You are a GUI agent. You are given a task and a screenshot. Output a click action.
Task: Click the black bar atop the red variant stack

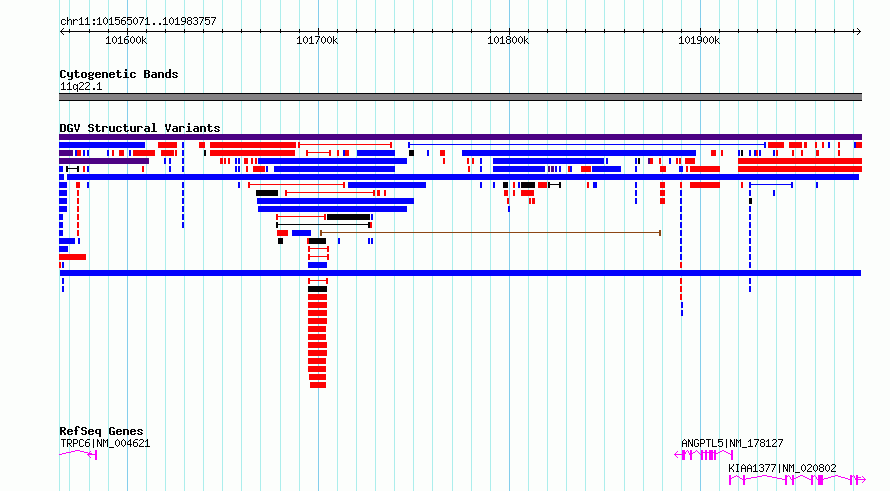(317, 289)
